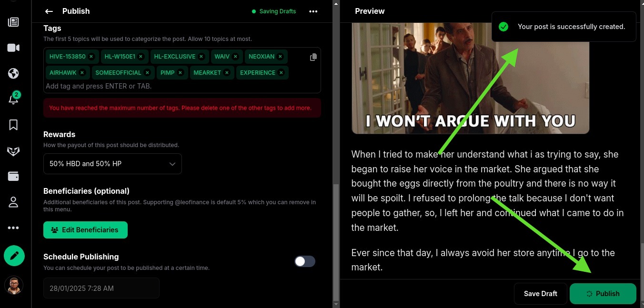Open the news feed sidebar icon
Viewport: 644px width, 308px height.
click(x=13, y=22)
